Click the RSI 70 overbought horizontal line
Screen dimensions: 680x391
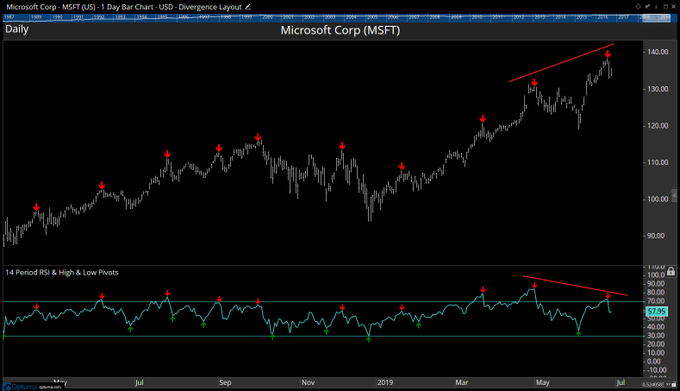pyautogui.click(x=323, y=301)
